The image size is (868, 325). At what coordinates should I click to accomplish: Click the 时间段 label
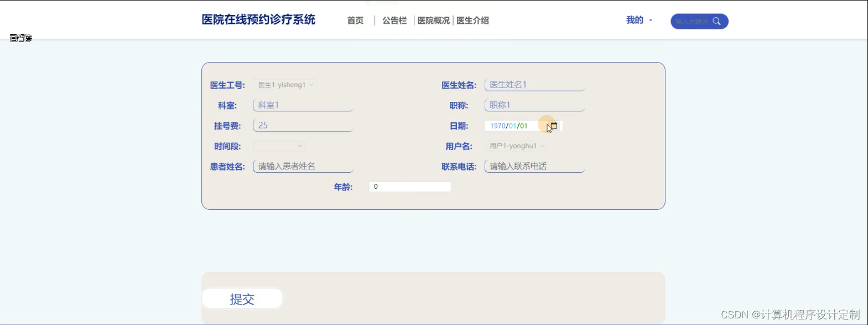[227, 147]
